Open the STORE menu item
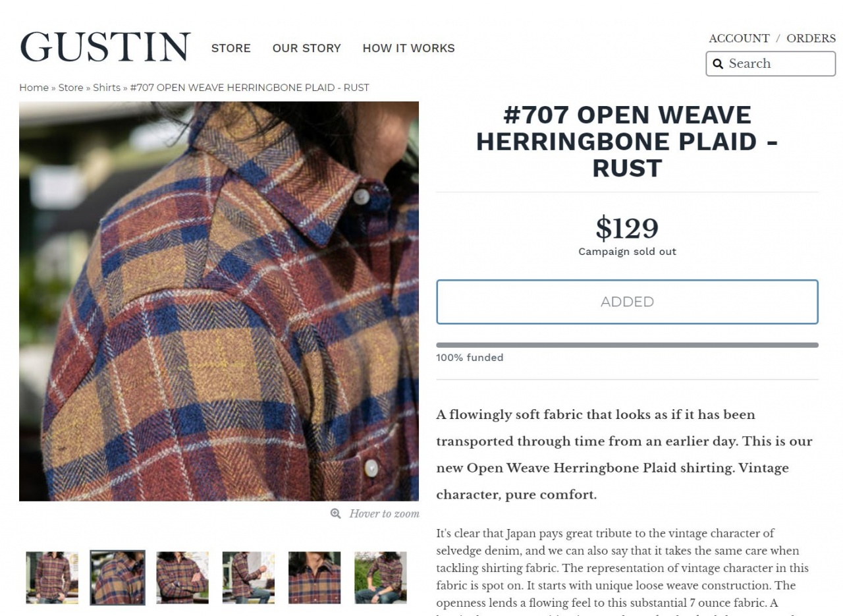Image resolution: width=843 pixels, height=616 pixels. click(x=231, y=48)
